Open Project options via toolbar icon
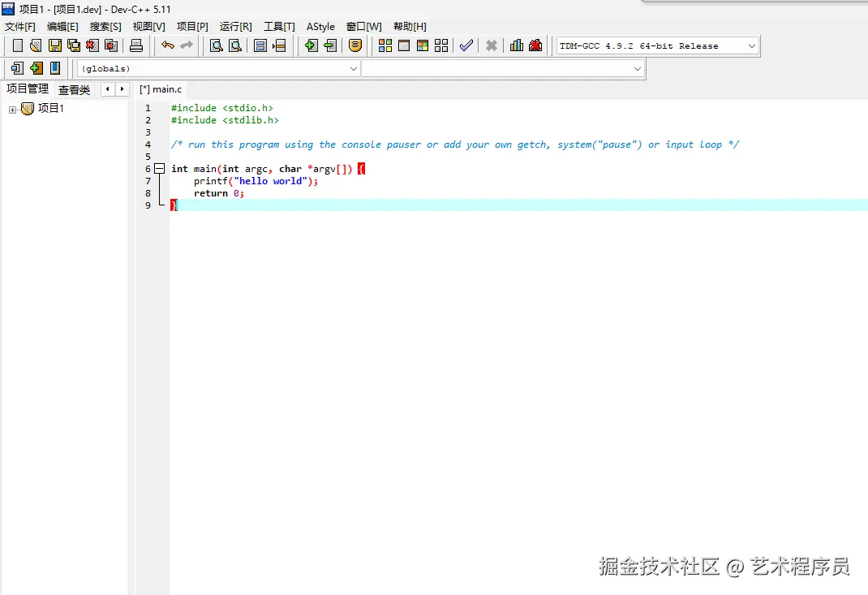This screenshot has width=868, height=595. point(355,45)
